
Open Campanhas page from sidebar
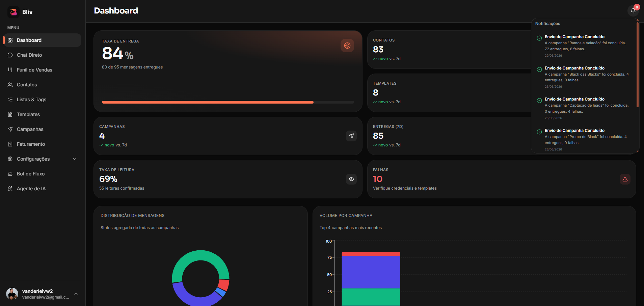(x=43, y=129)
